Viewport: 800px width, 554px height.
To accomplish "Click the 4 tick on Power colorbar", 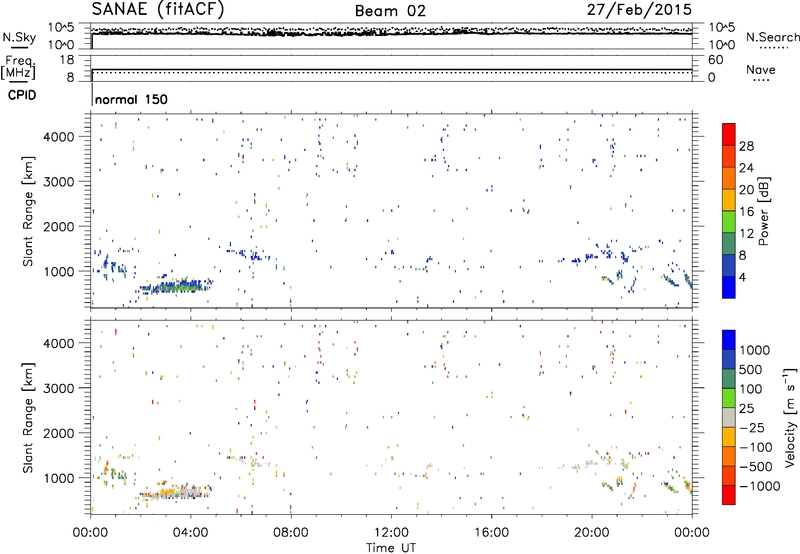I will tap(743, 277).
